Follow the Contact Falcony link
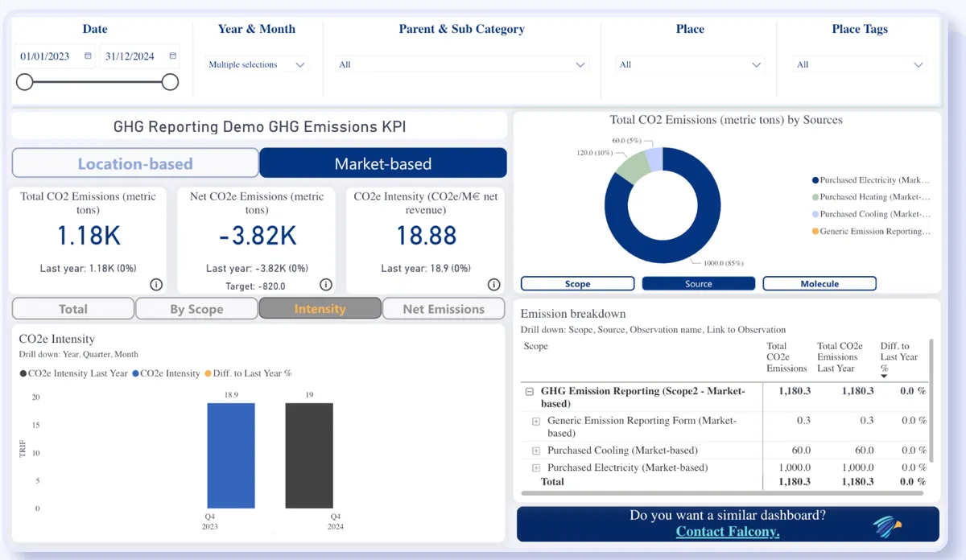966x560 pixels. coord(728,532)
